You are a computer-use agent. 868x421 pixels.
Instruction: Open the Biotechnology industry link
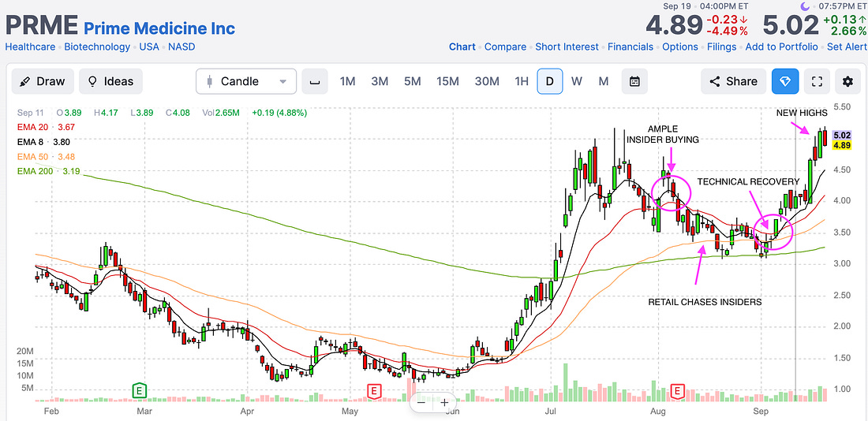[97, 47]
